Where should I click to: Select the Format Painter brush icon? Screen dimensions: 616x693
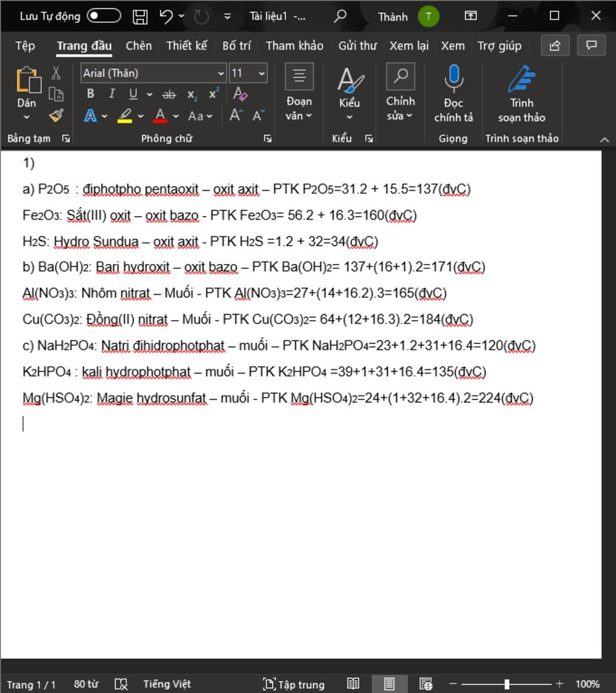click(x=56, y=115)
